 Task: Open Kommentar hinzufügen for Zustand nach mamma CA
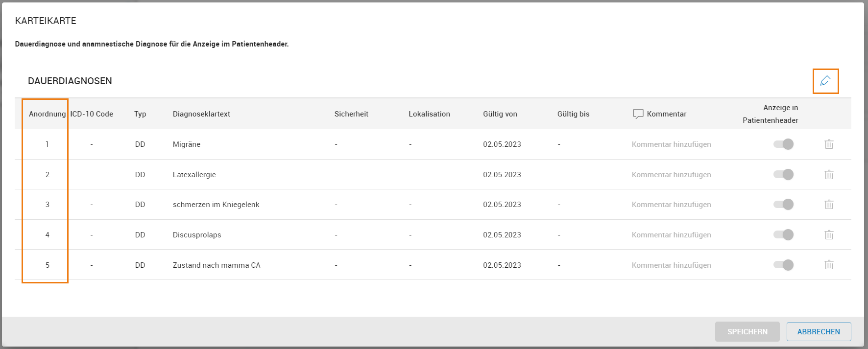click(671, 265)
